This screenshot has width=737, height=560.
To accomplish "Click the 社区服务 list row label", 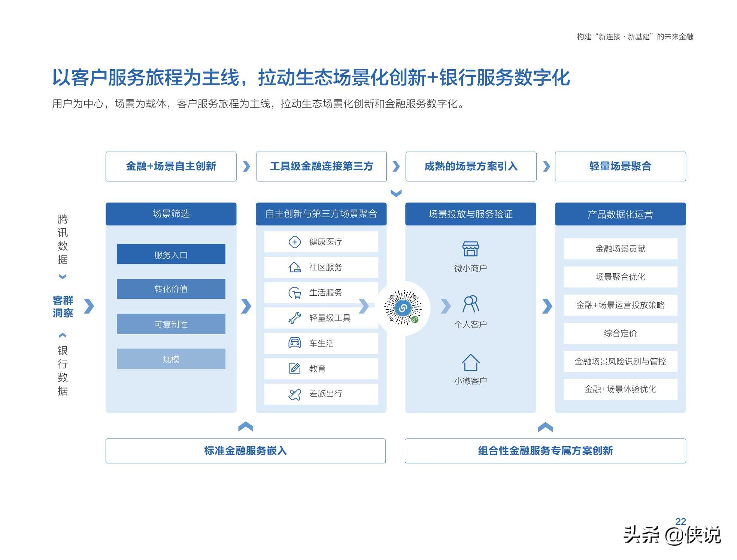I will (x=325, y=267).
